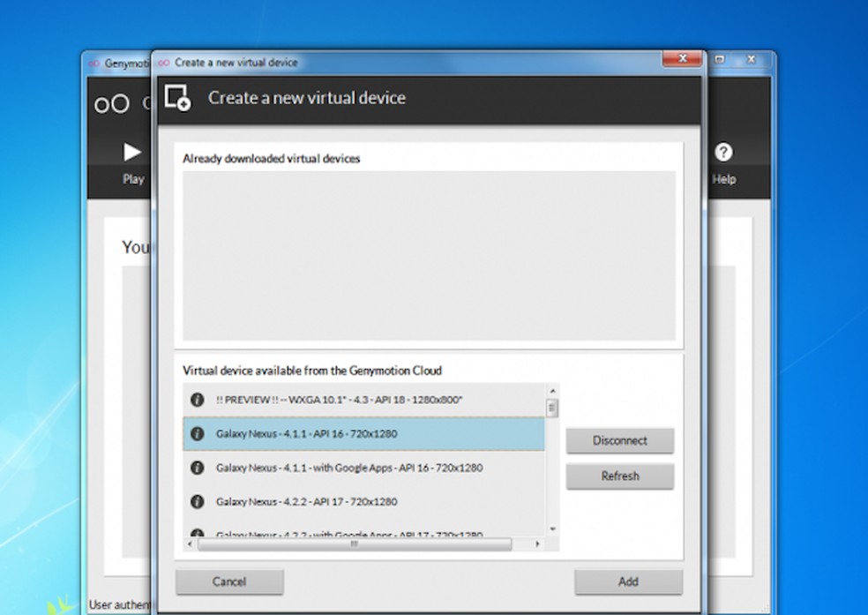Show info for Galaxy Nexus 4.1.1 with Google Apps
Viewport: 868px width, 615px height.
click(x=197, y=468)
